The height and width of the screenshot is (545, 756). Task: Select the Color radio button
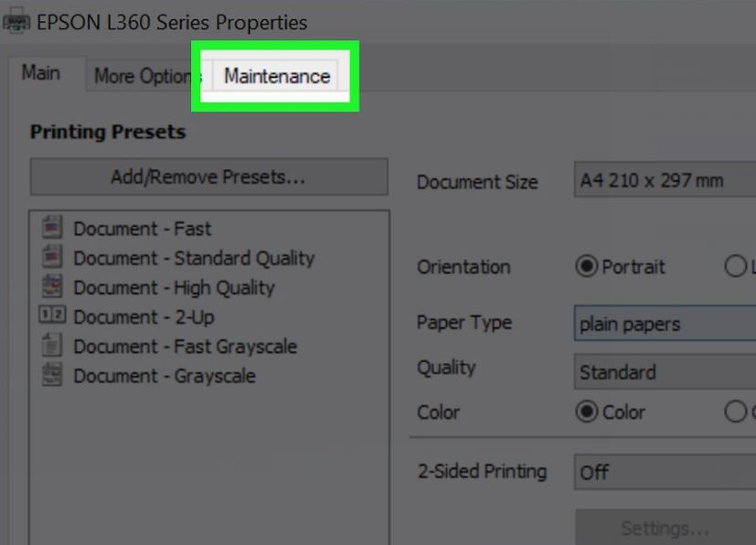pyautogui.click(x=586, y=411)
